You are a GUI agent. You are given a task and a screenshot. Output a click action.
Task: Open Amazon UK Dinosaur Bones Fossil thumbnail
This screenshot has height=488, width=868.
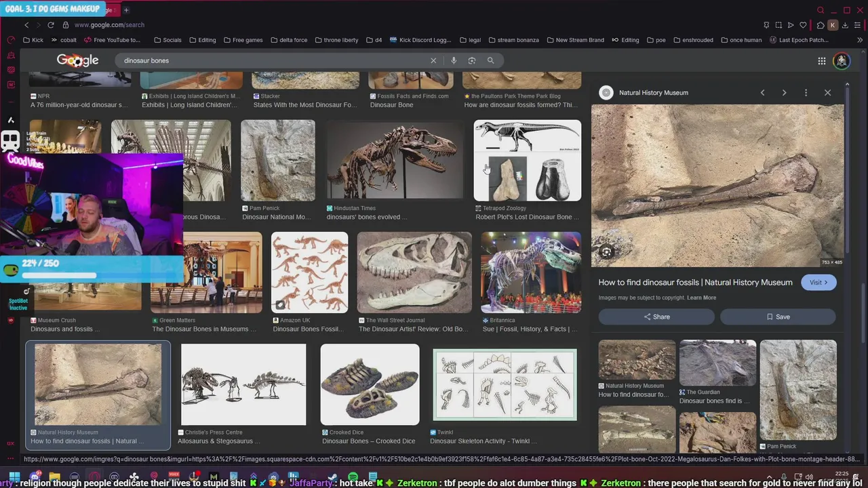310,272
